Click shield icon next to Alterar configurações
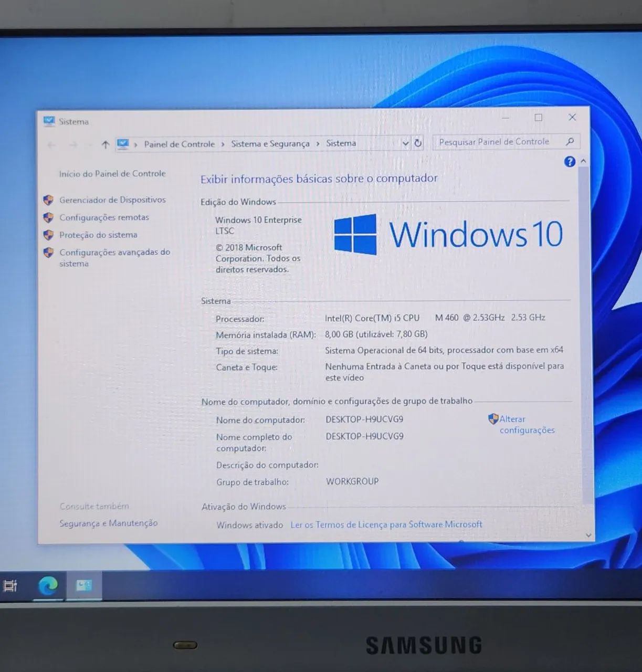This screenshot has height=672, width=642. (493, 419)
